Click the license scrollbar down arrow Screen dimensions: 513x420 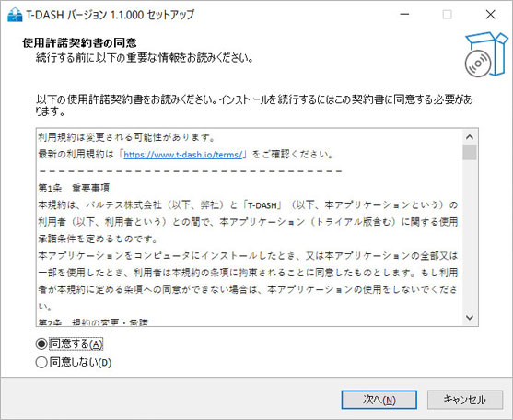pos(470,317)
